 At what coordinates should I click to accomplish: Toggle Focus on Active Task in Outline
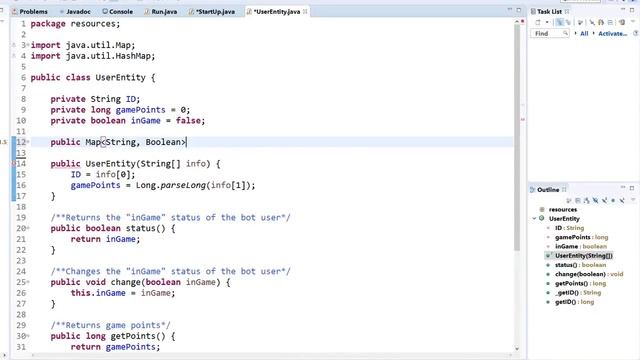tap(568, 200)
